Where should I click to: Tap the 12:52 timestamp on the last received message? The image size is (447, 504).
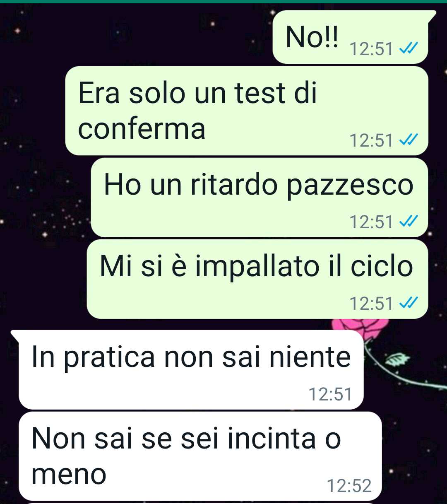[x=349, y=486]
